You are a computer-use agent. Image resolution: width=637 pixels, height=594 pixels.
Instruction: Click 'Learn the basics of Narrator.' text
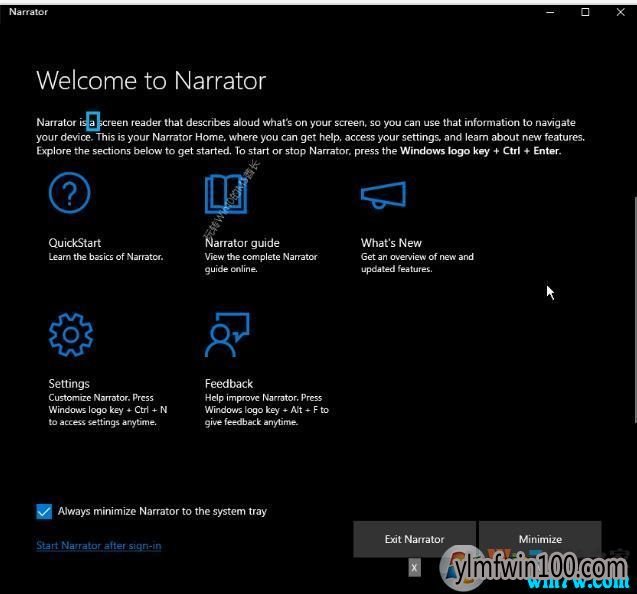106,257
